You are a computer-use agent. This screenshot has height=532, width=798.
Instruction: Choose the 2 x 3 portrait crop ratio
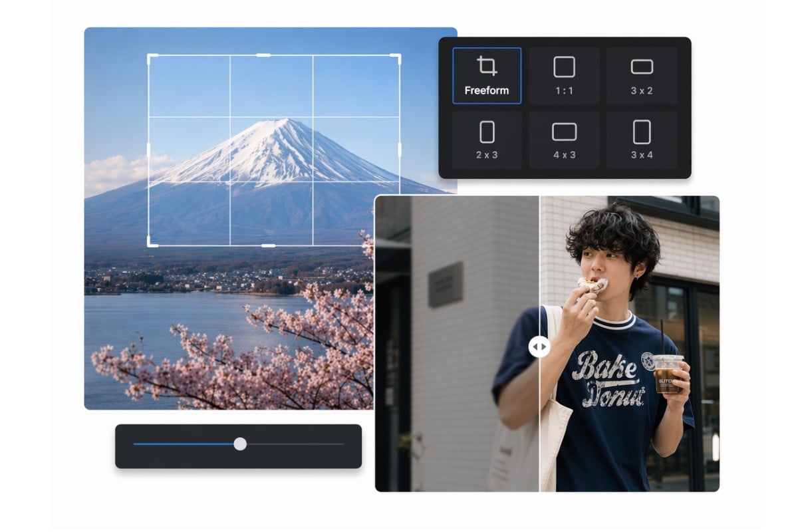coord(487,139)
